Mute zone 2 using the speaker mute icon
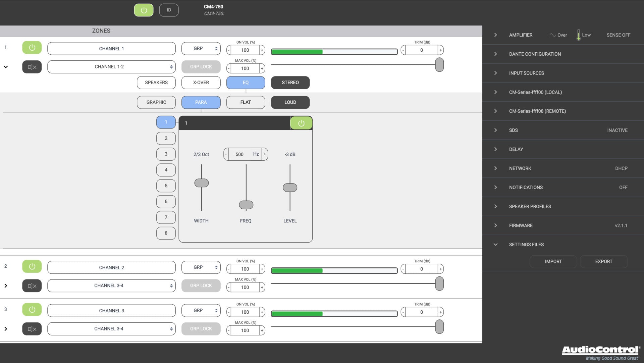 tap(32, 286)
